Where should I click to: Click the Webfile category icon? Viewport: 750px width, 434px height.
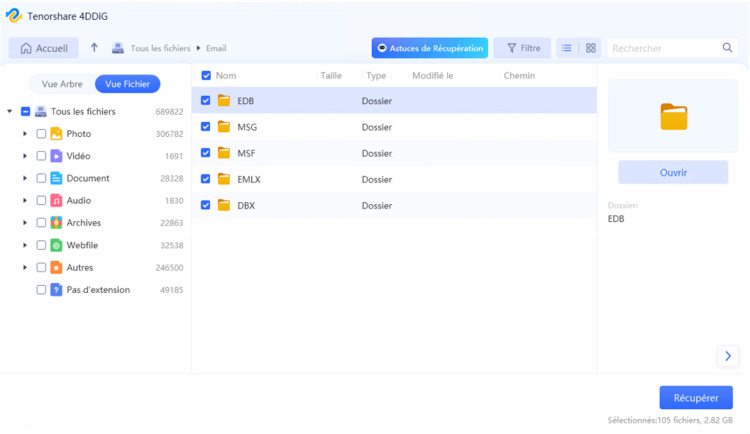click(57, 245)
